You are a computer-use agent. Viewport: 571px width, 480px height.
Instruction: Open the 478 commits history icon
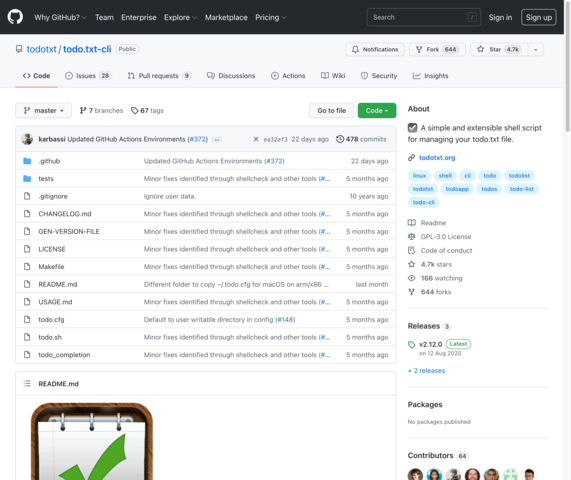pyautogui.click(x=339, y=139)
